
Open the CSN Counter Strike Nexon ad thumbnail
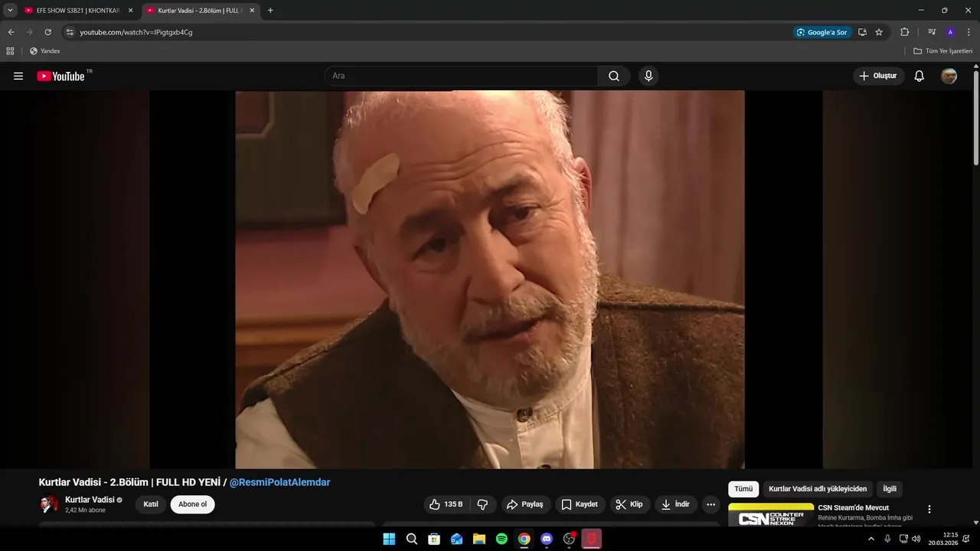(x=771, y=514)
